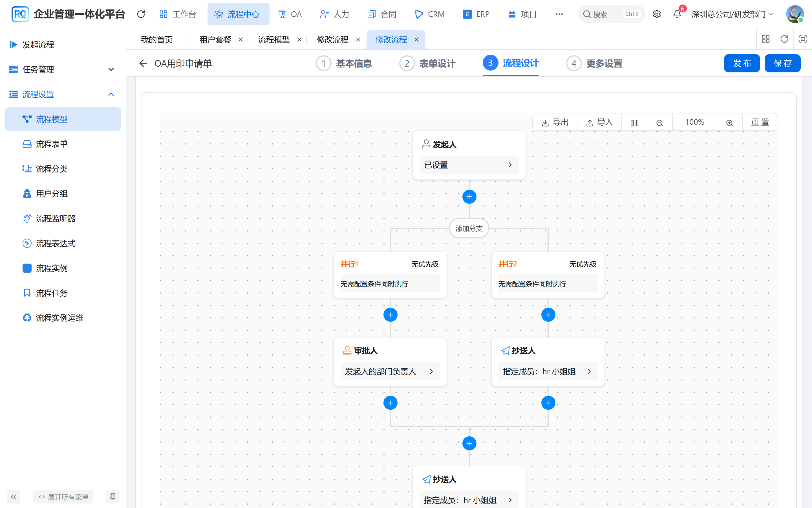Click plus button after the merged branches
This screenshot has width=812, height=508.
[x=469, y=443]
